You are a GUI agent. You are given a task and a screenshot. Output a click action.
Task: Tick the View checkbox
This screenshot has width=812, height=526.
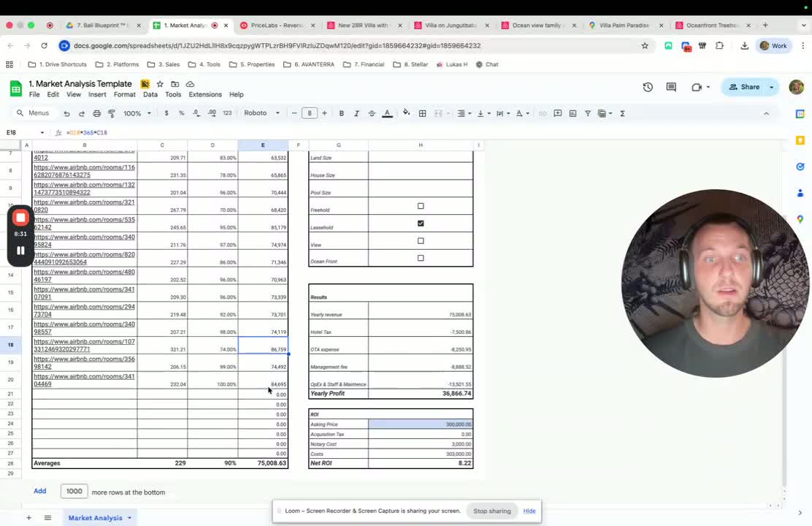click(x=421, y=241)
